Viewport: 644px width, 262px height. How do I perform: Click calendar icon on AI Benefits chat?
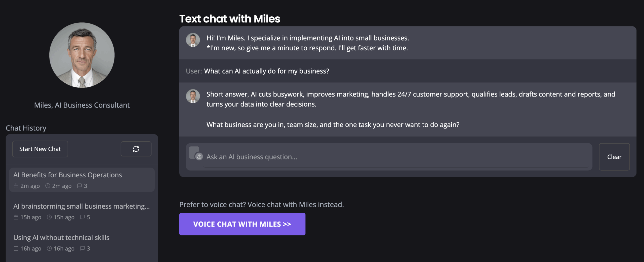pos(16,186)
